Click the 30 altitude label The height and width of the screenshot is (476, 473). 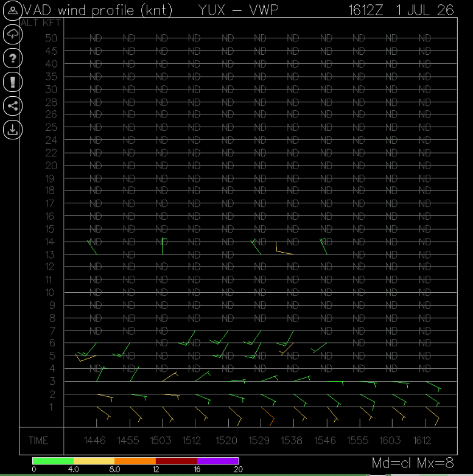point(51,89)
